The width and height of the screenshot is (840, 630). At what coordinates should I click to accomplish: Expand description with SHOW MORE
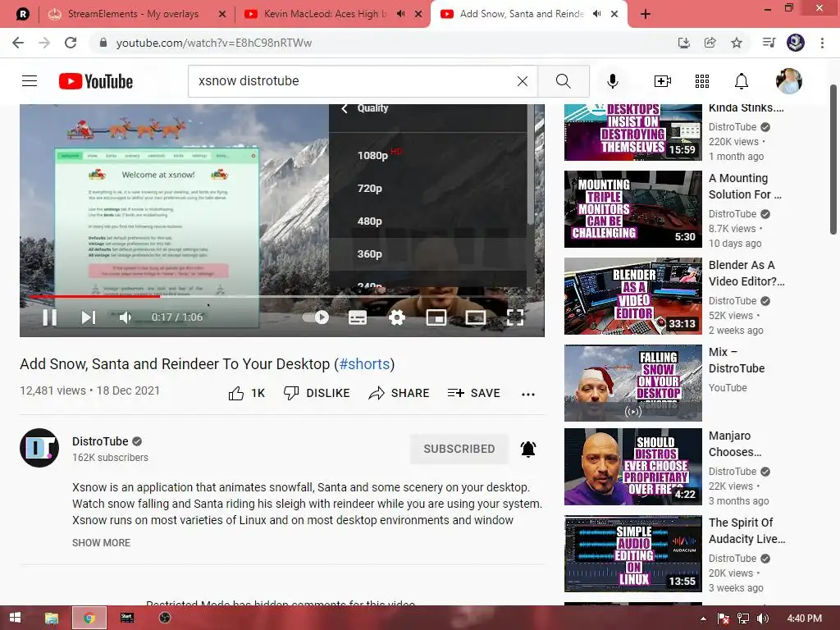[101, 543]
